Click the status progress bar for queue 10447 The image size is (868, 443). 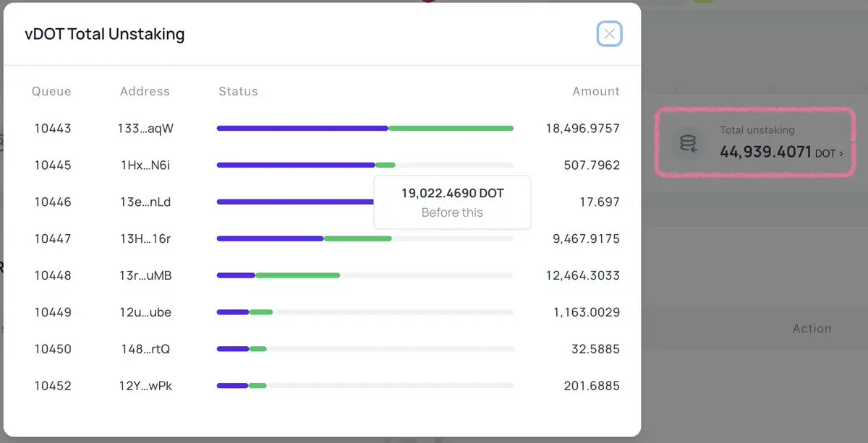pyautogui.click(x=365, y=238)
